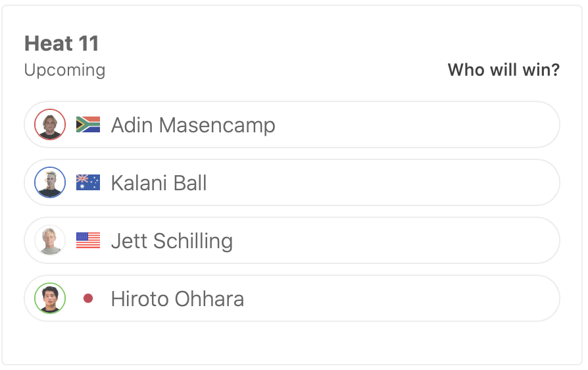The image size is (588, 370).
Task: Click the Upcoming status label
Action: [x=64, y=70]
